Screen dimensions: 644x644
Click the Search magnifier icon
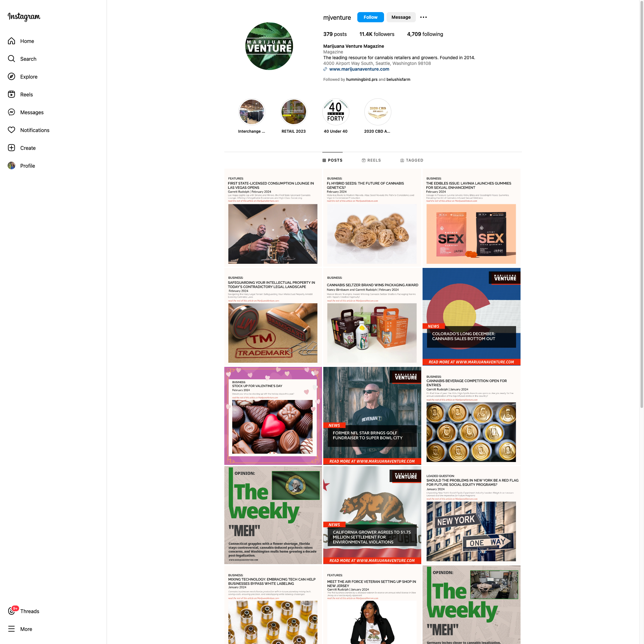coord(11,59)
